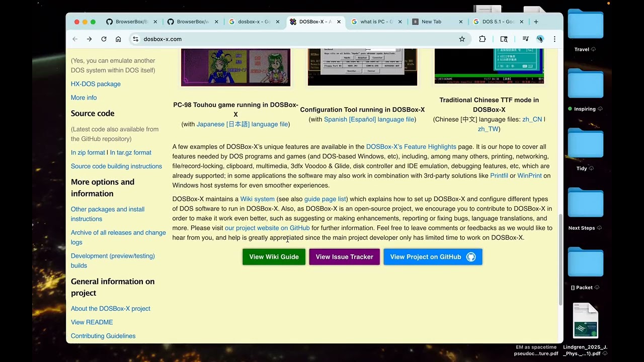
Task: Close the New Tab tab
Action: [x=461, y=22]
